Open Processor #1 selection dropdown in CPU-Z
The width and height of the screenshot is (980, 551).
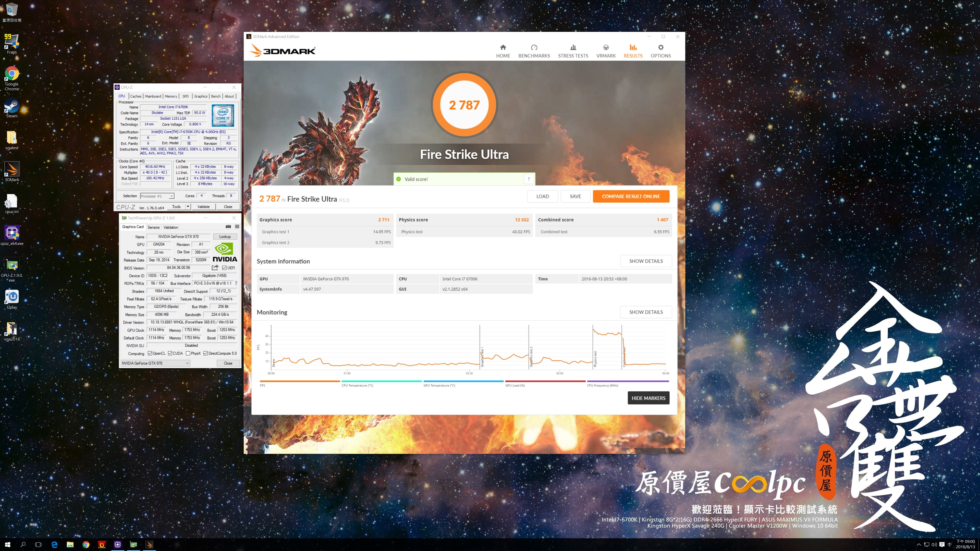157,196
